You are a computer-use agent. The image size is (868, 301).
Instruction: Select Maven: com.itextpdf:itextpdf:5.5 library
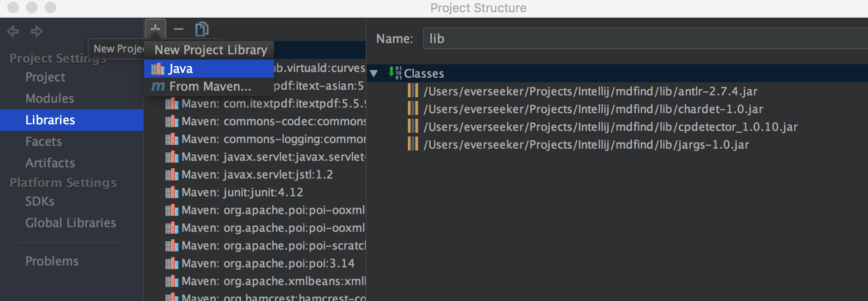click(274, 103)
